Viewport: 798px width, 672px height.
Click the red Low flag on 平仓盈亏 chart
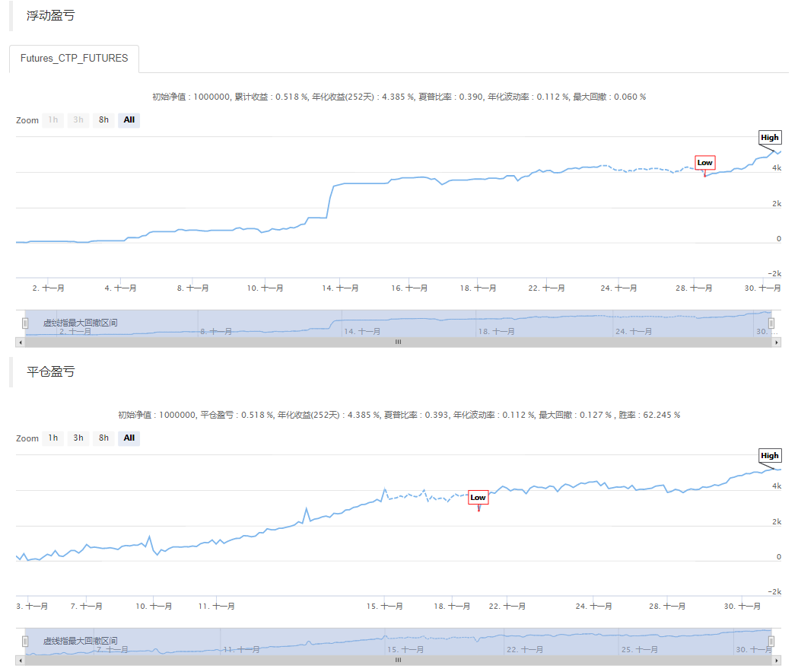(478, 498)
